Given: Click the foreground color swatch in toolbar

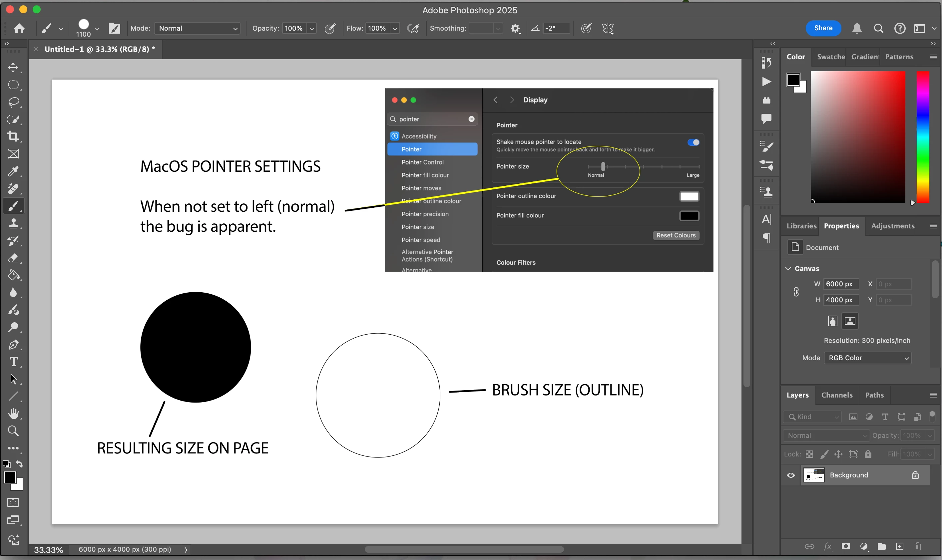Looking at the screenshot, I should coord(9,477).
